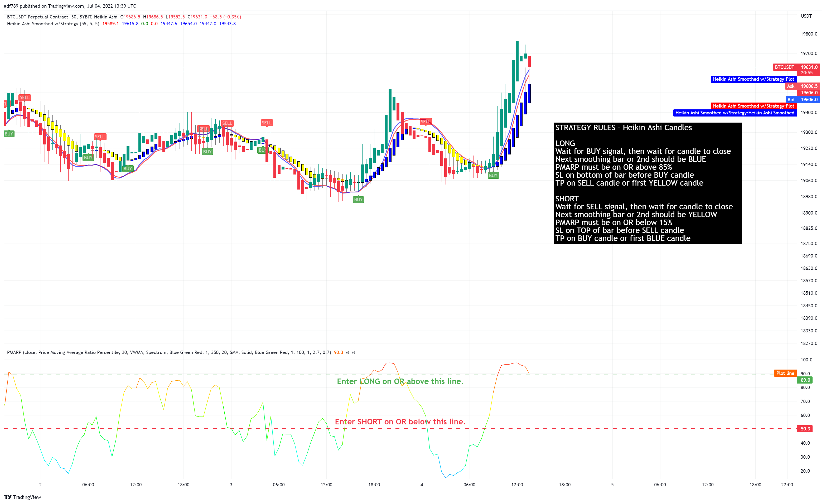Click the 'Next smoothing bar or 2nd should be YELLOW' line
826x504 pixels.
[x=636, y=215]
